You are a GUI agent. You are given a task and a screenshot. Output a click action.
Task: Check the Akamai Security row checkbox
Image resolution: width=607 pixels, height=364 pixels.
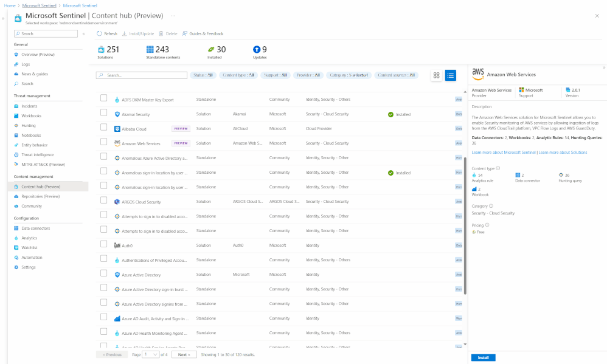pyautogui.click(x=104, y=112)
